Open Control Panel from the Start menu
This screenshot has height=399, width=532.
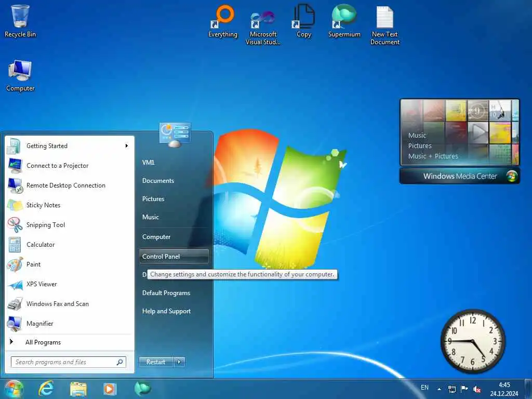[174, 257]
